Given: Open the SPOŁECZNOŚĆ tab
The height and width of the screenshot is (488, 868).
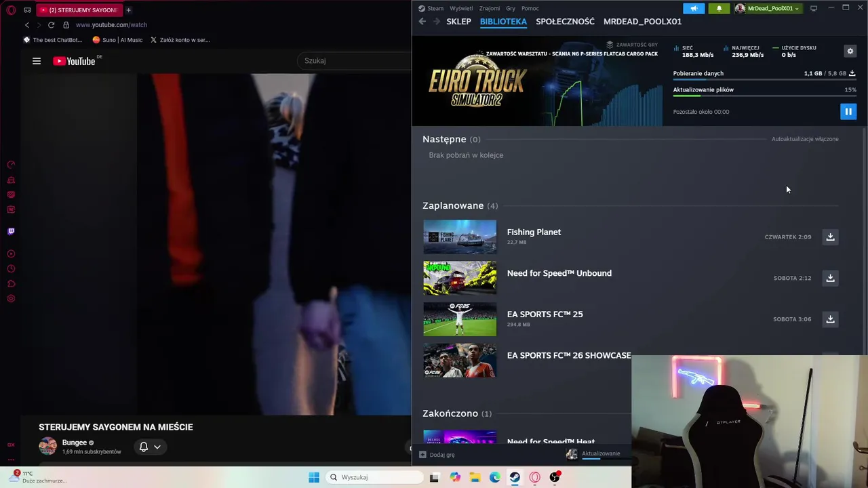Looking at the screenshot, I should pos(565,22).
